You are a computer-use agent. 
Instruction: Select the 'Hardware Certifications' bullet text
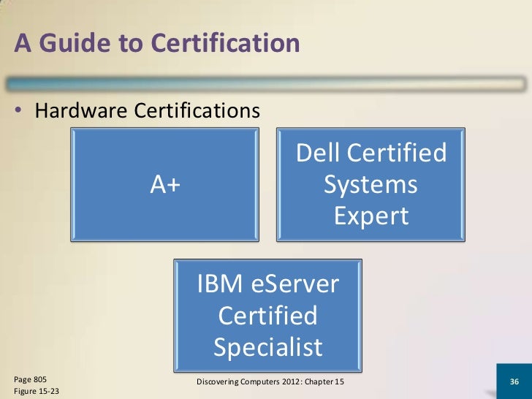tap(148, 110)
